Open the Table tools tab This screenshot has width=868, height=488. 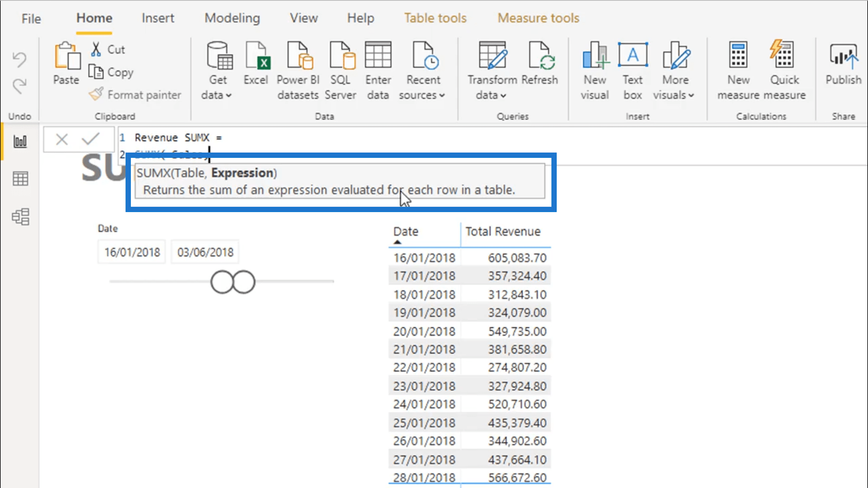pos(435,18)
